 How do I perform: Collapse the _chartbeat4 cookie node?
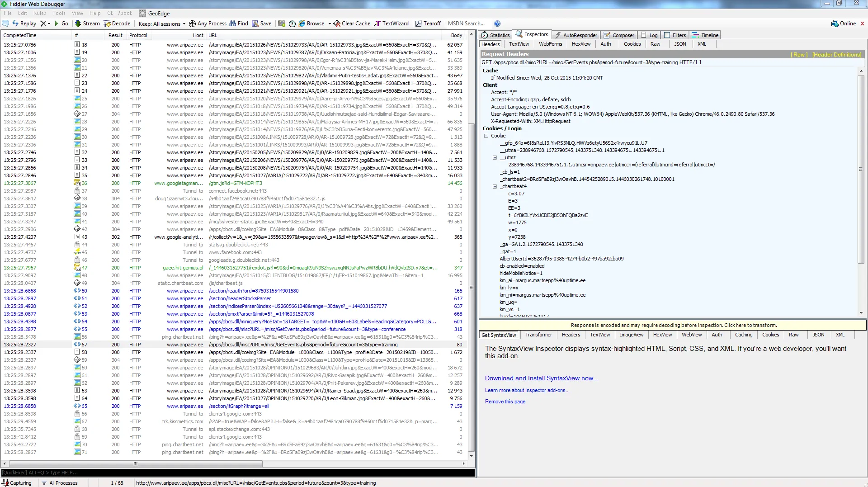point(495,186)
